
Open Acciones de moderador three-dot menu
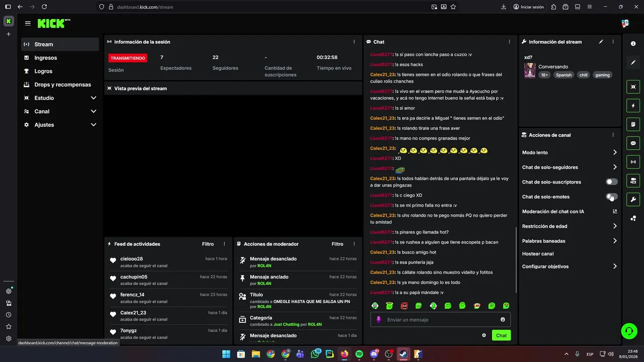point(354,244)
